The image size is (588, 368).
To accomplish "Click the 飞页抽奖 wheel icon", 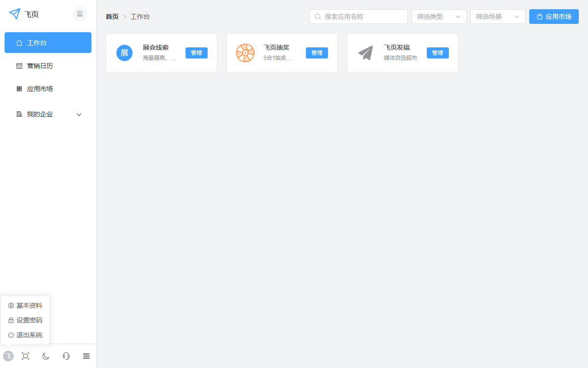I will (245, 52).
